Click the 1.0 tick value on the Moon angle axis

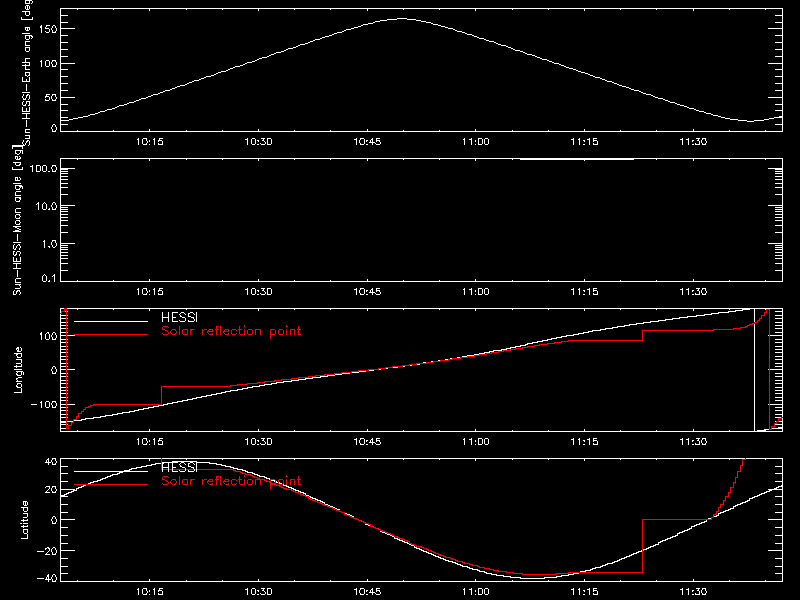[x=49, y=244]
